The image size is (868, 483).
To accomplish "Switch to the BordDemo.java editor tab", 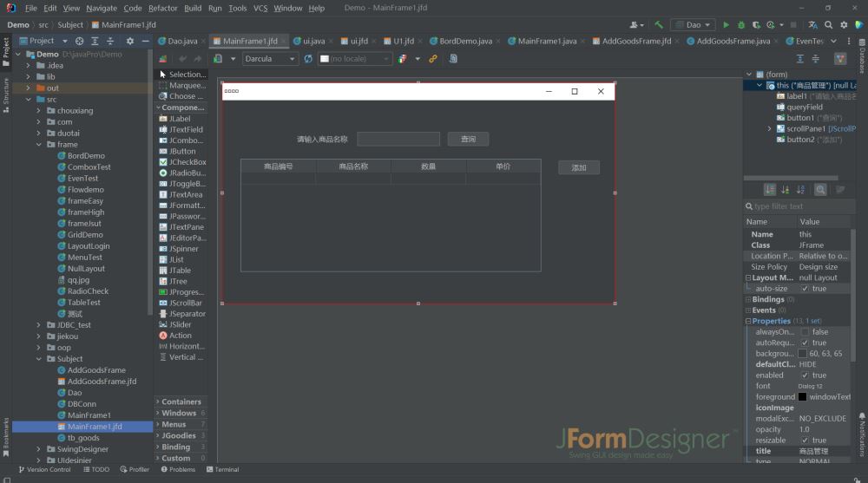I will point(465,41).
